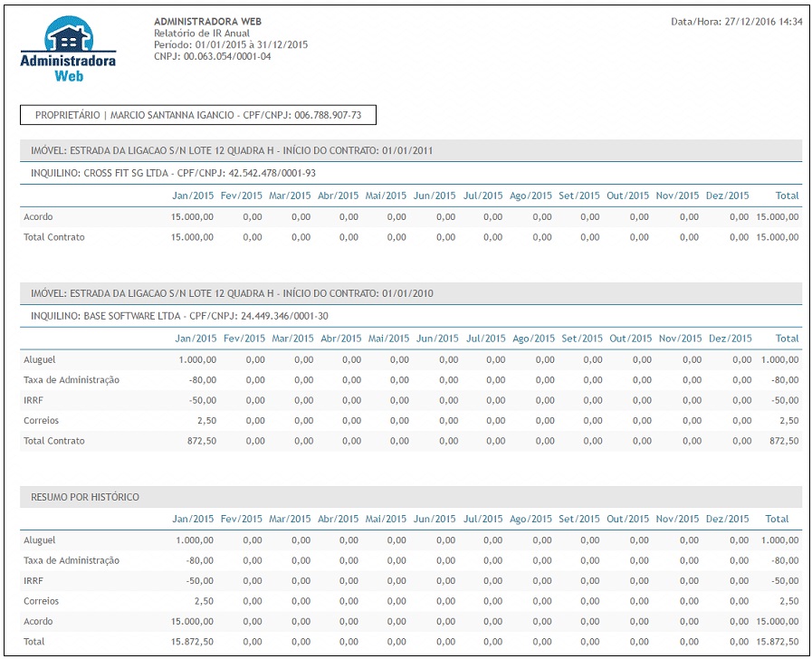The width and height of the screenshot is (812, 659).
Task: Click the Correios label in Base Software table
Action: pyautogui.click(x=42, y=421)
